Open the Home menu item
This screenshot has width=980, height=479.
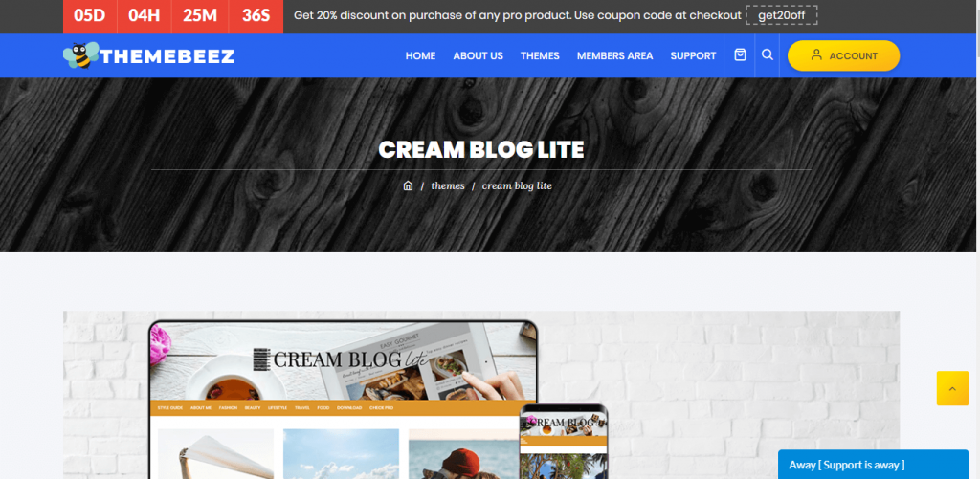pyautogui.click(x=420, y=55)
